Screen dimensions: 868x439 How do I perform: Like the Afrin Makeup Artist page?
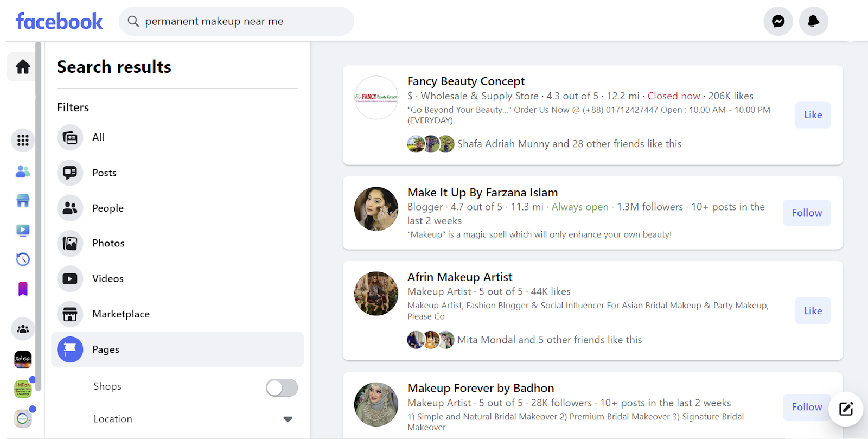pyautogui.click(x=813, y=310)
